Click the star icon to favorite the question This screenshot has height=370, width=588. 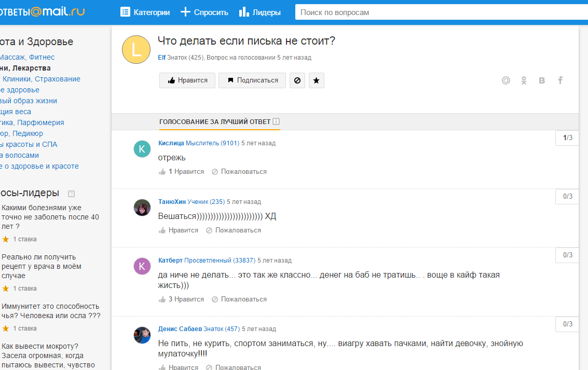[x=317, y=80]
